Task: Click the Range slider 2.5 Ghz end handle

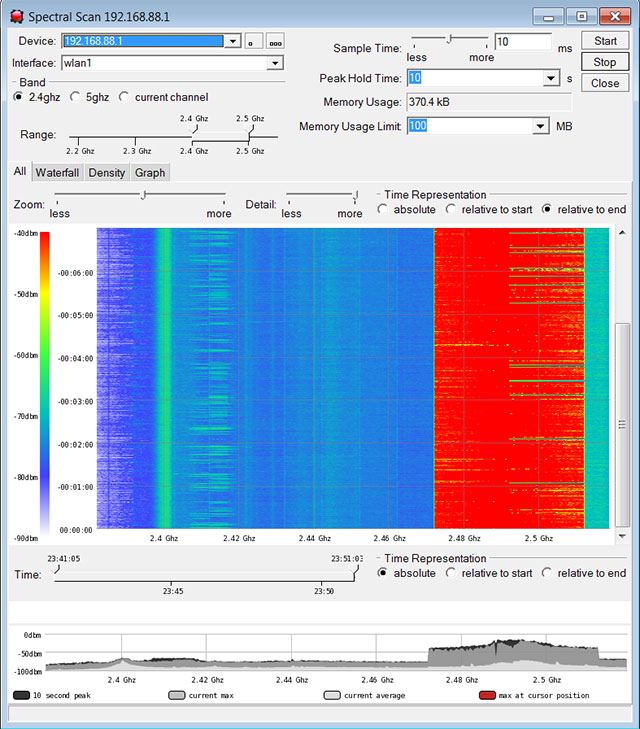Action: point(250,129)
